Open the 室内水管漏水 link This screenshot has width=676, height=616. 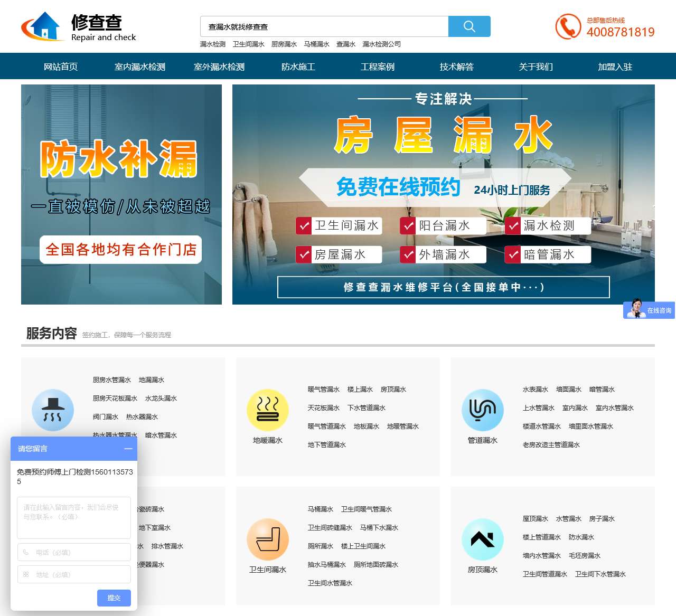tap(615, 408)
